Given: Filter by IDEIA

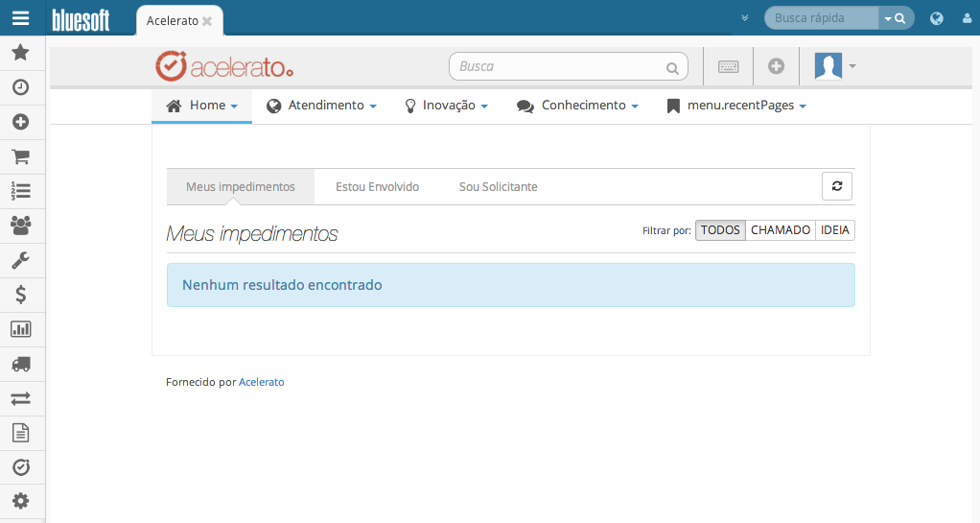Looking at the screenshot, I should tap(835, 230).
